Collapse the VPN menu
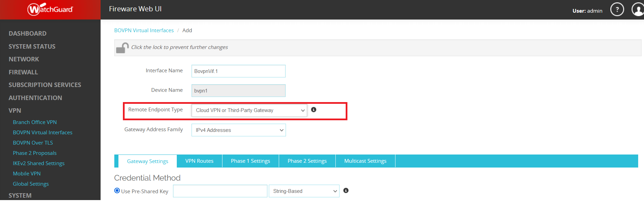644x222 pixels. [15, 111]
